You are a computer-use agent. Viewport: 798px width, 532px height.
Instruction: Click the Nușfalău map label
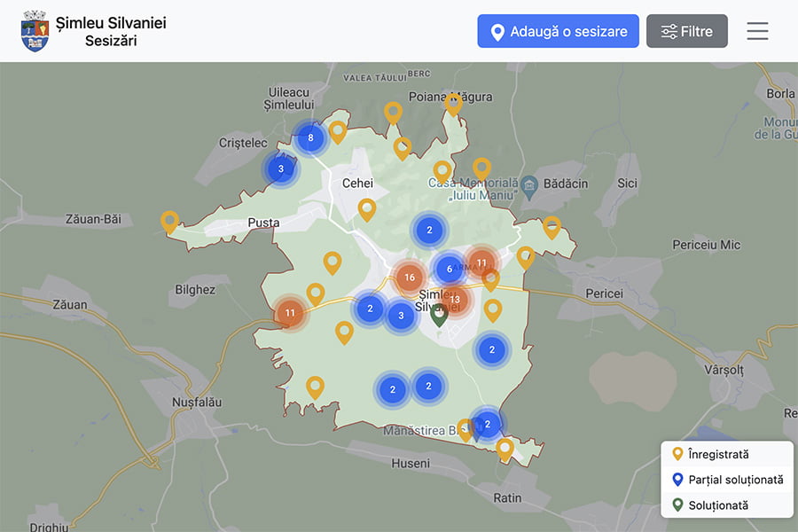[197, 403]
